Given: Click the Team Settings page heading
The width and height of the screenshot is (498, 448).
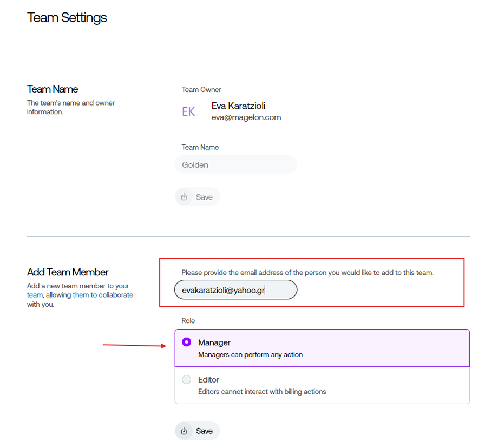Looking at the screenshot, I should tap(67, 17).
